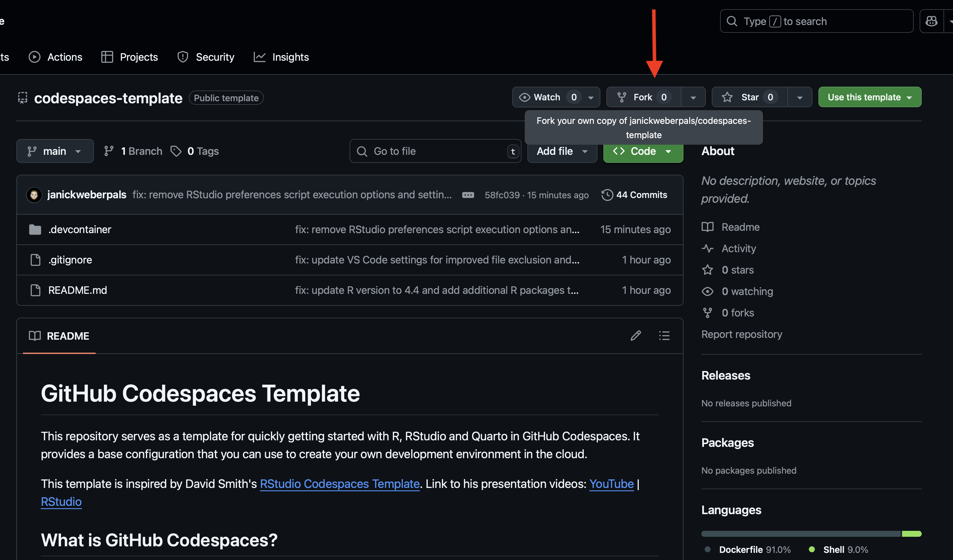Open the Security tab
Viewport: 953px width, 560px height.
(206, 57)
